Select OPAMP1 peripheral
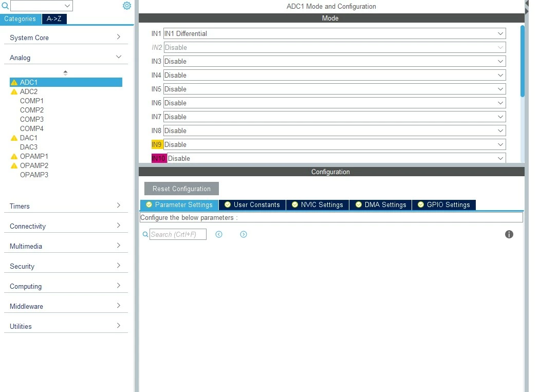 click(34, 157)
